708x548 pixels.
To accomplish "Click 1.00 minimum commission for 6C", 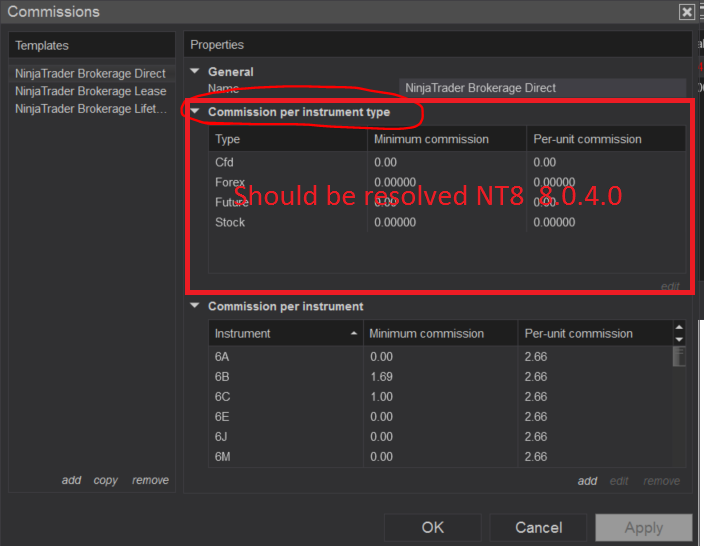I will (x=382, y=397).
